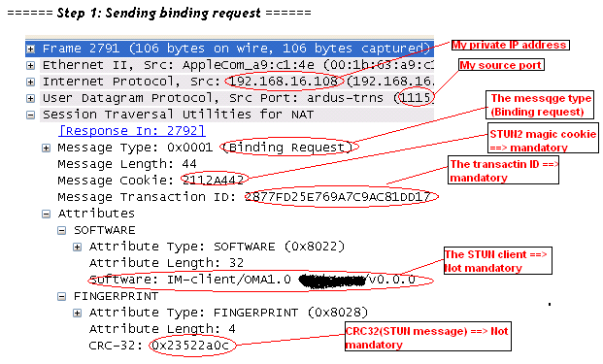
Task: Select the Message Type Binding Request row
Action: click(205, 148)
